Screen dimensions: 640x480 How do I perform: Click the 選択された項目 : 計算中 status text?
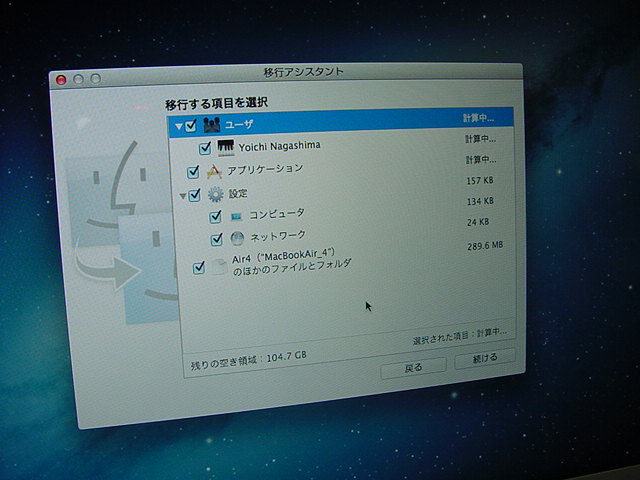pyautogui.click(x=460, y=336)
